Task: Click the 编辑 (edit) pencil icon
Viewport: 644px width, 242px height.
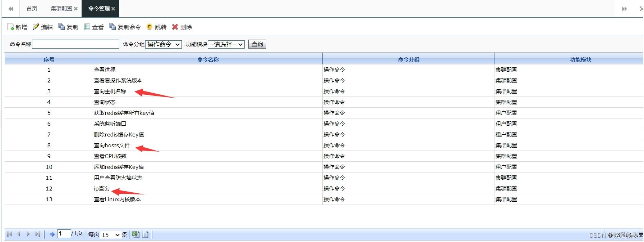Action: click(36, 27)
